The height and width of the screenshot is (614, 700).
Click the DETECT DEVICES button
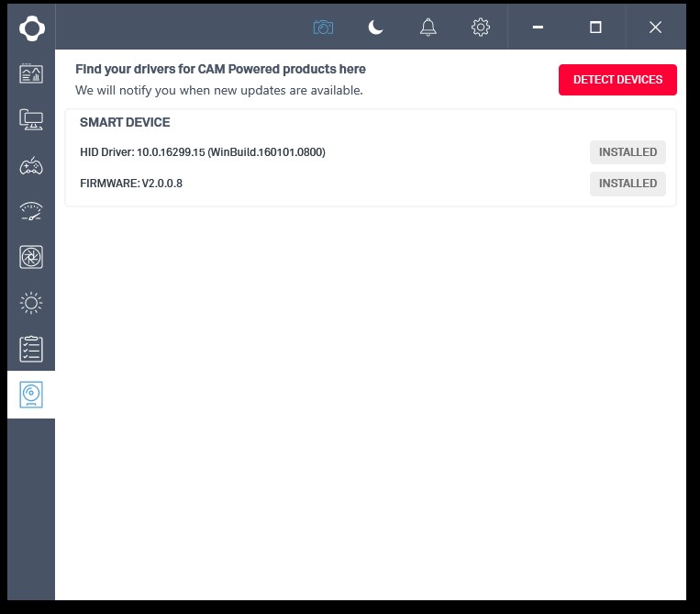coord(617,80)
